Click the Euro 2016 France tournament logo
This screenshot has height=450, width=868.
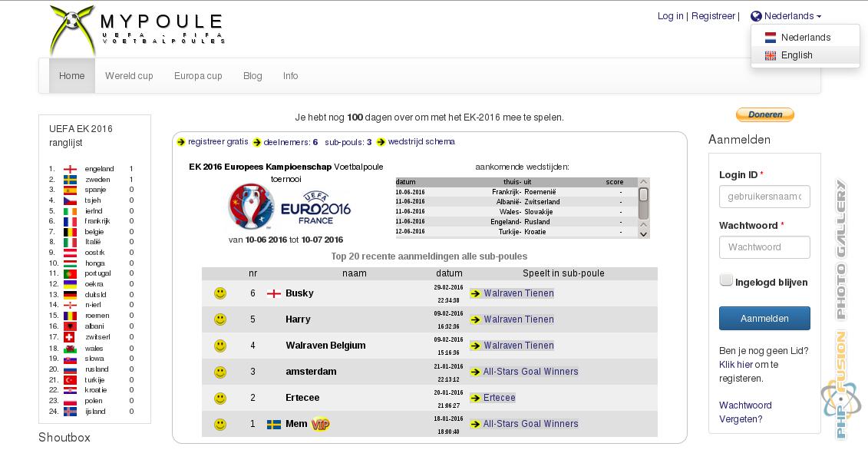point(289,207)
